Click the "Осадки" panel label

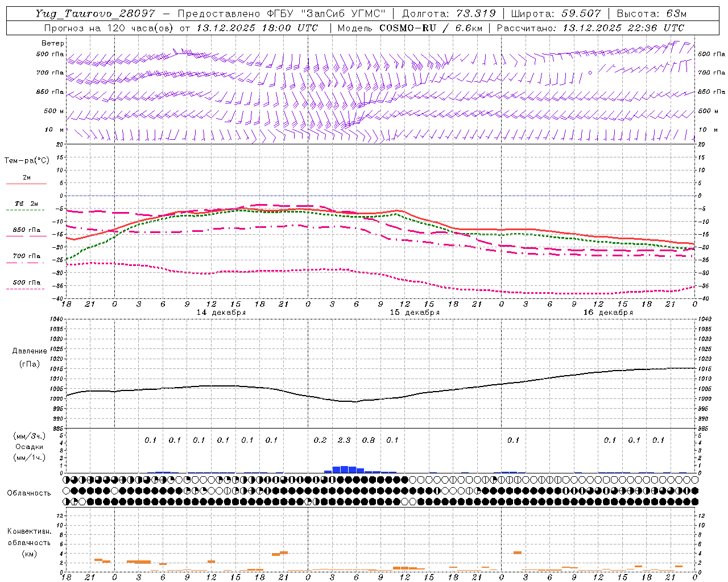click(29, 447)
